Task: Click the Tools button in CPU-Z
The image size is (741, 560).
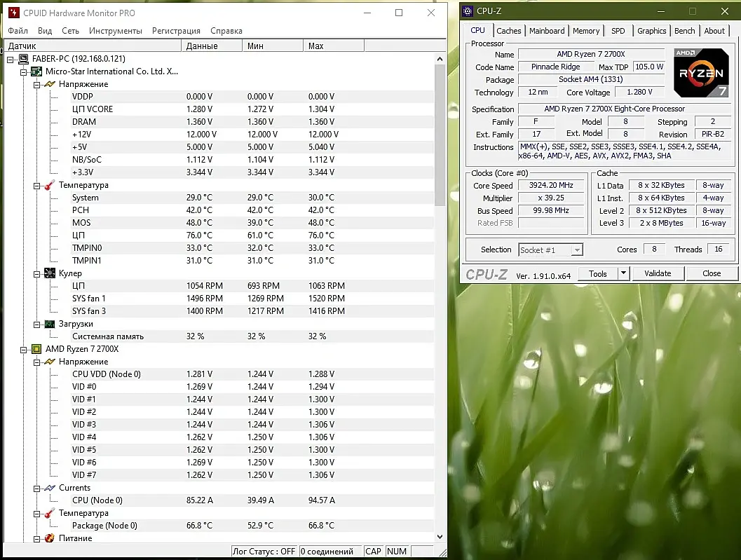Action: (598, 273)
